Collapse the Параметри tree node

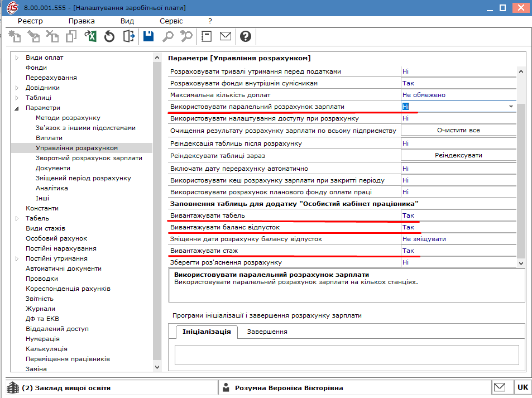pyautogui.click(x=17, y=108)
